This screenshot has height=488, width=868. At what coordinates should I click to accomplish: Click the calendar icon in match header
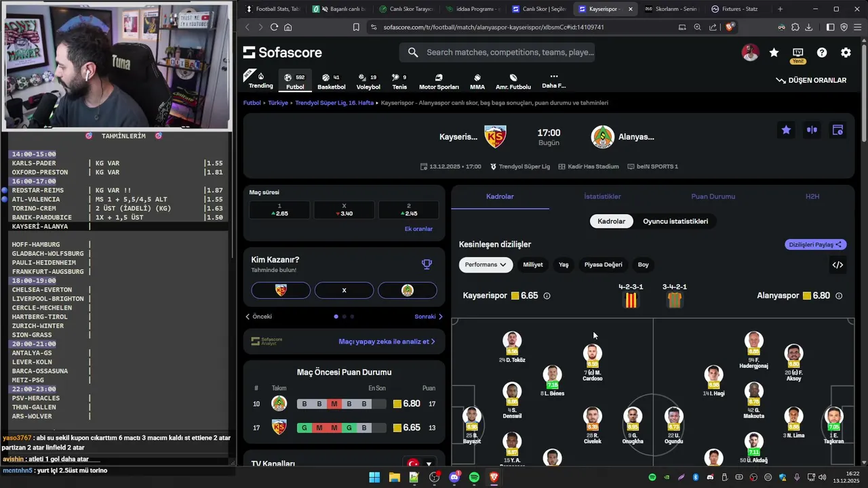click(837, 130)
